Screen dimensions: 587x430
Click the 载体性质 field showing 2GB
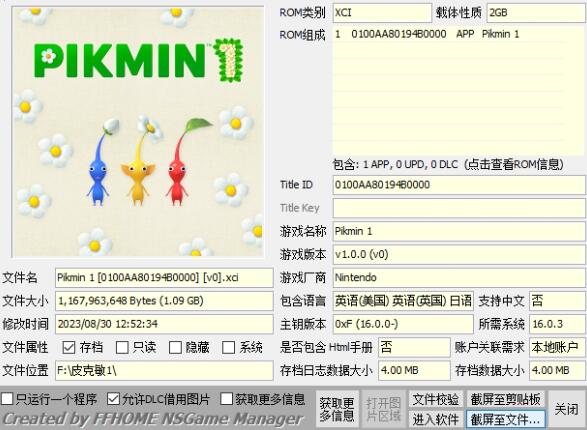coord(536,13)
